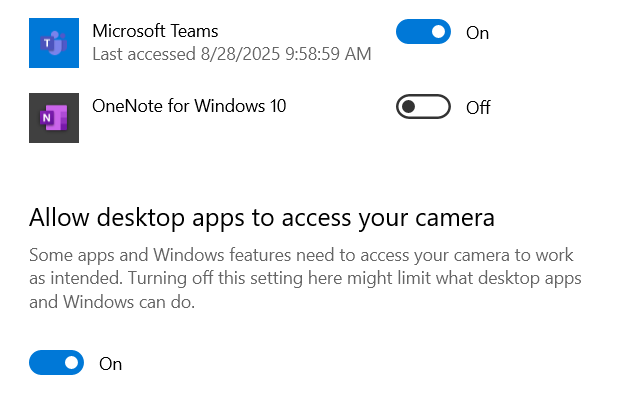Turn off desktop apps camera access toggle

pos(56,362)
